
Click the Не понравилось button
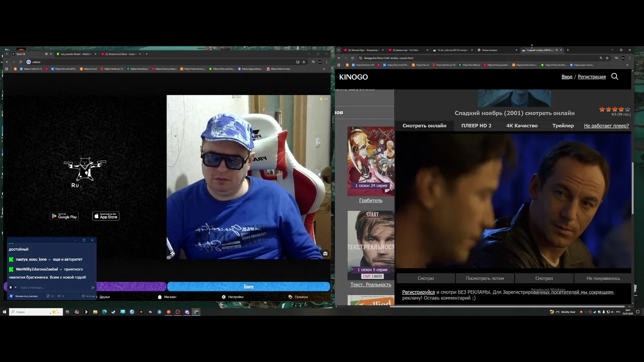coord(603,278)
